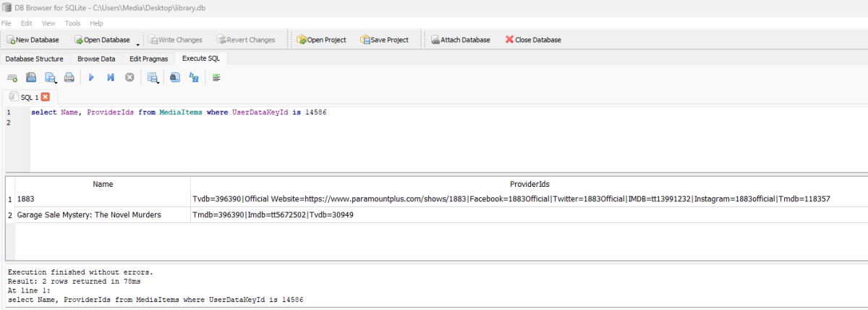
Task: Click the find text binoculars icon
Action: coord(174,77)
